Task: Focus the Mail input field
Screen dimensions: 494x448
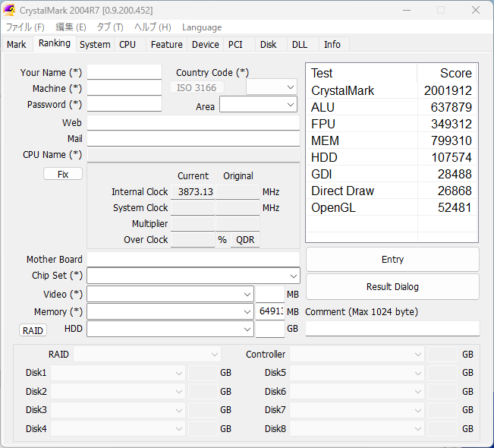Action: pyautogui.click(x=194, y=139)
